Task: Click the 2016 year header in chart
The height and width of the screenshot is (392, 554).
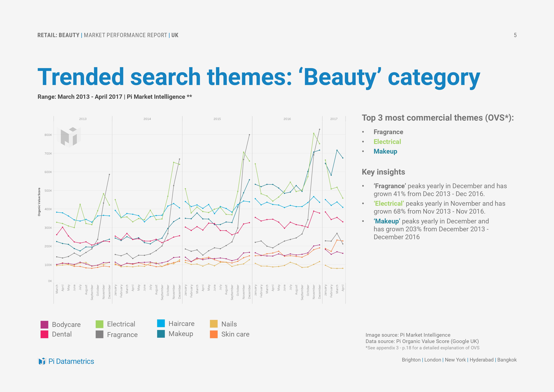Action: pyautogui.click(x=287, y=119)
